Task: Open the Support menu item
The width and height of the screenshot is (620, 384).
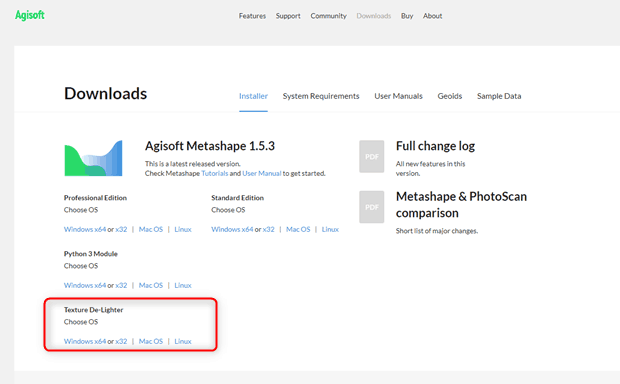Action: click(x=288, y=16)
